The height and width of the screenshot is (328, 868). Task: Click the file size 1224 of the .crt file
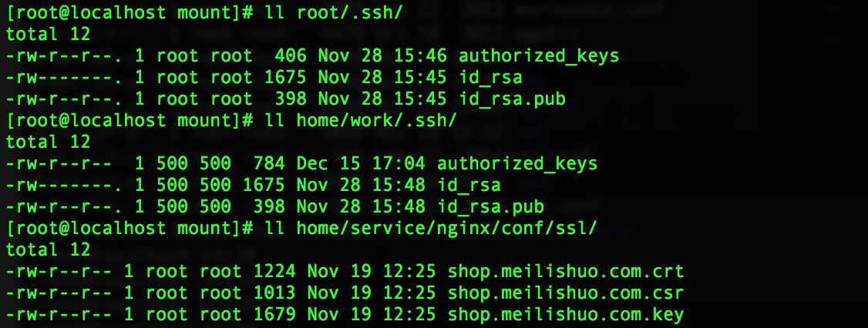(x=275, y=272)
